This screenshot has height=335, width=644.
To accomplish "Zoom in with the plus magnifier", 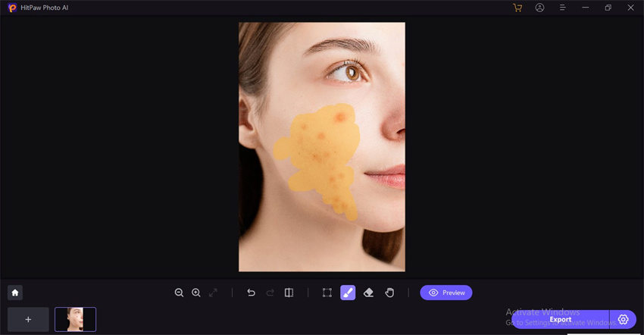I will tap(196, 293).
